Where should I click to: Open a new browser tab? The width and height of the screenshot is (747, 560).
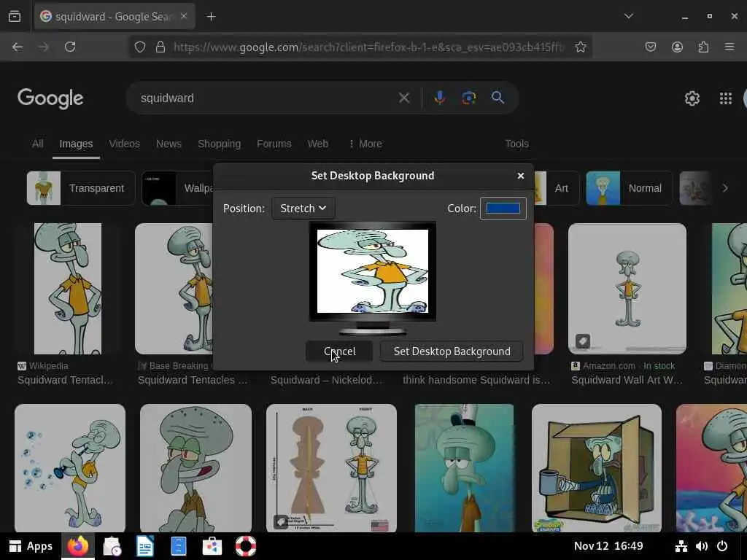[211, 17]
